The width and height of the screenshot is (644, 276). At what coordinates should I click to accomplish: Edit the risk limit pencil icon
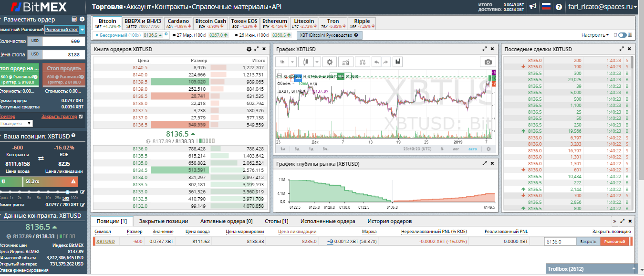point(83,205)
